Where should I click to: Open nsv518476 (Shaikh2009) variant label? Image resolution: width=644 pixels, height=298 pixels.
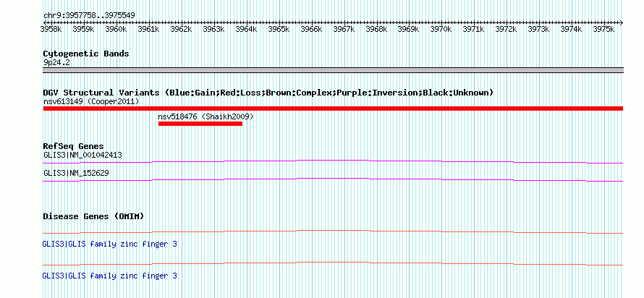[206, 117]
